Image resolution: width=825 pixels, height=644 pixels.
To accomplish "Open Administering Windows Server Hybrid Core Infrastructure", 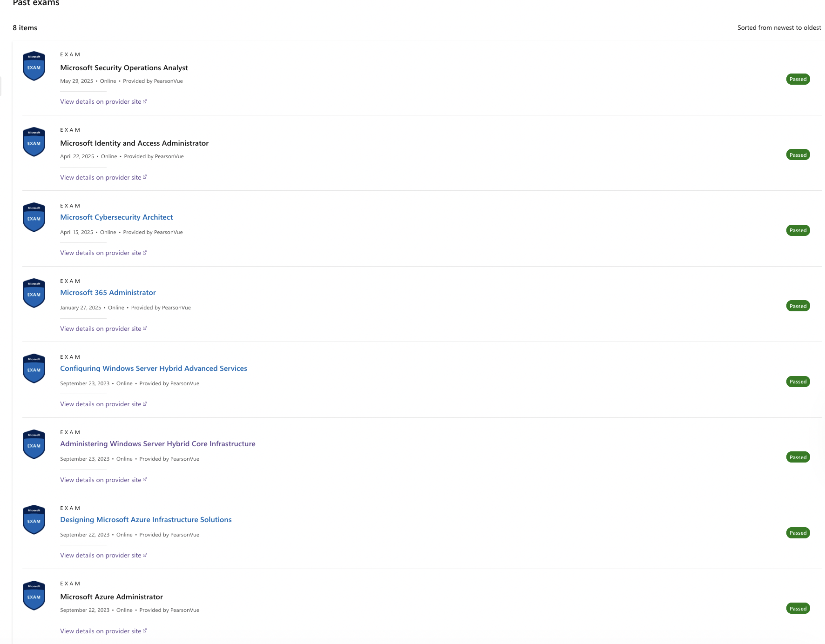I will click(x=158, y=444).
